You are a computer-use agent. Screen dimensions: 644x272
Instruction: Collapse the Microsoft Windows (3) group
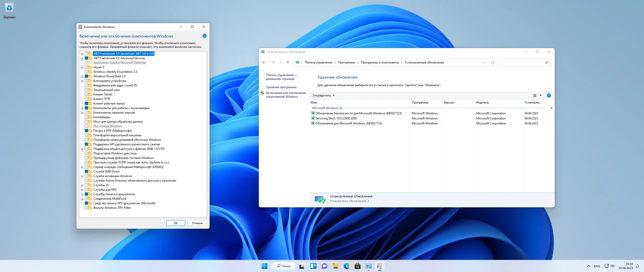(551, 108)
